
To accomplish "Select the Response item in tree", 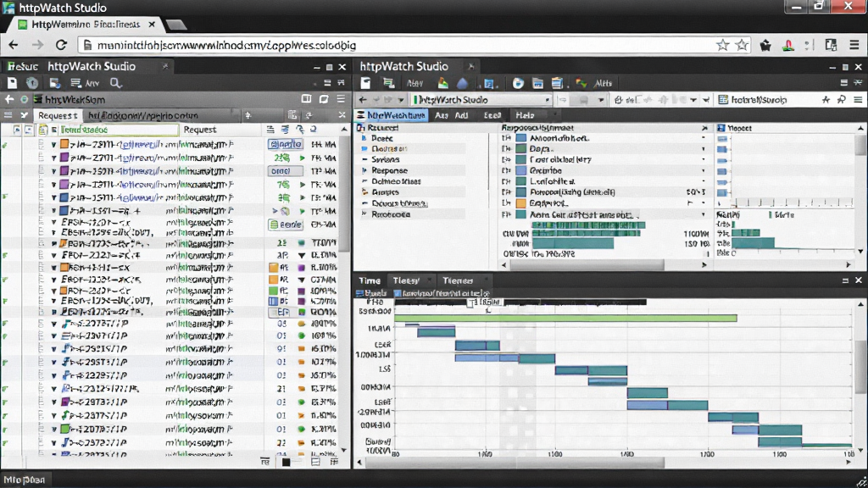I will (390, 170).
